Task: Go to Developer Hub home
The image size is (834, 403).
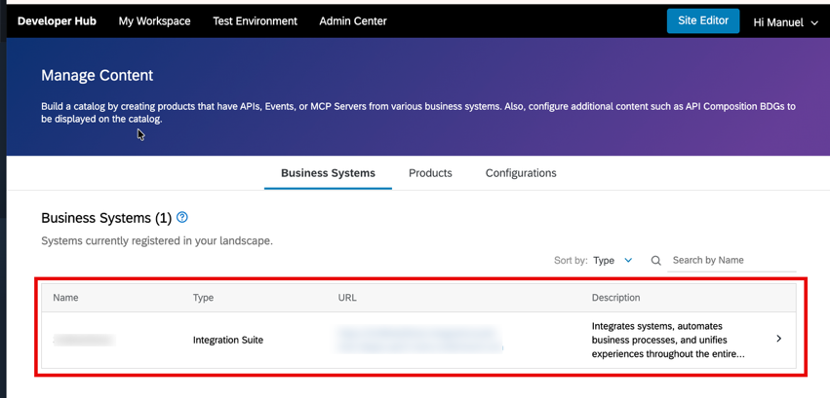Action: pyautogui.click(x=57, y=21)
